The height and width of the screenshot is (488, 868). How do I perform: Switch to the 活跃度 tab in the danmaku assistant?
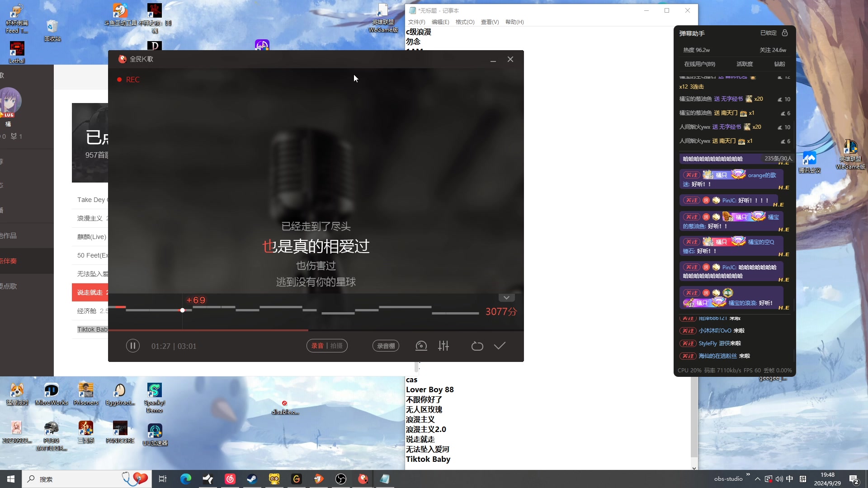(744, 64)
